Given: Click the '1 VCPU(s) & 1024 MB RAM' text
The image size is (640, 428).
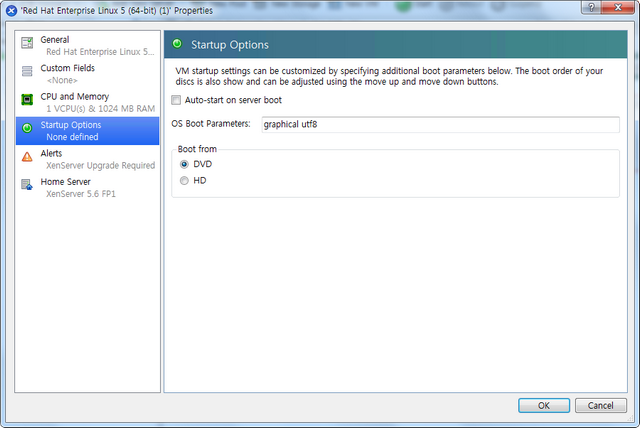Looking at the screenshot, I should pyautogui.click(x=100, y=109).
